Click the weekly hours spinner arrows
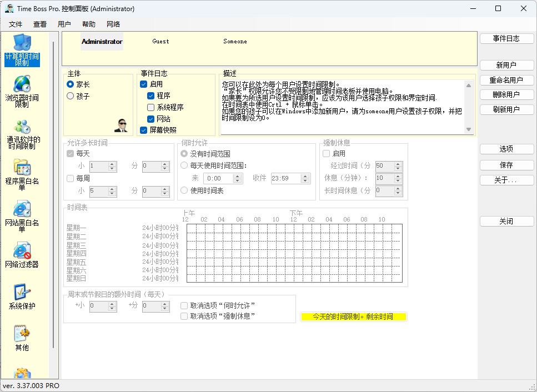Viewport: 537px width, 392px height. point(112,192)
